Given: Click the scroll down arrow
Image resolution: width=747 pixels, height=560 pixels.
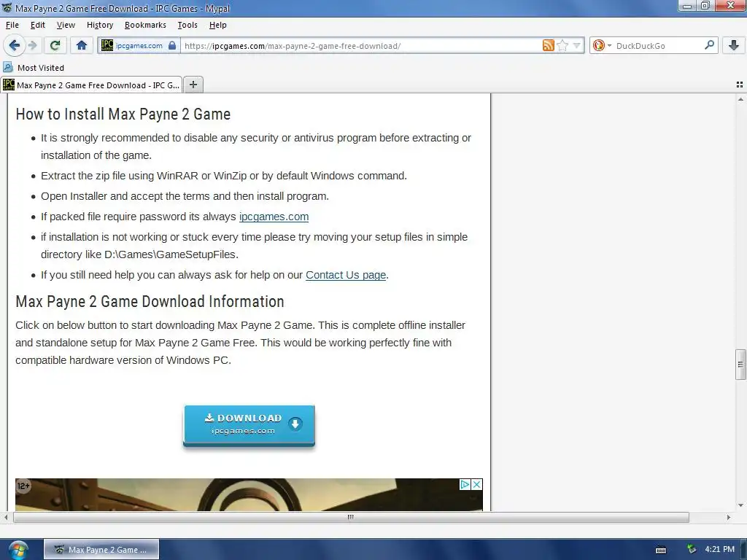Looking at the screenshot, I should [740, 505].
